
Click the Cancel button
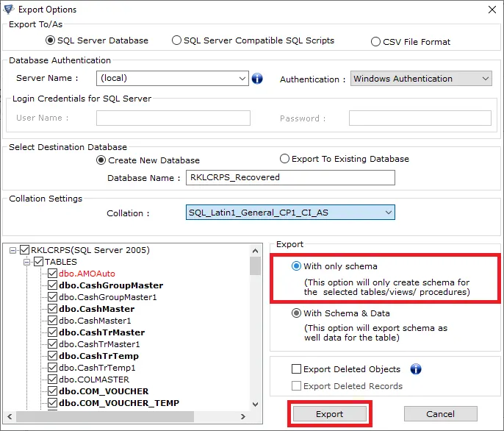point(440,414)
